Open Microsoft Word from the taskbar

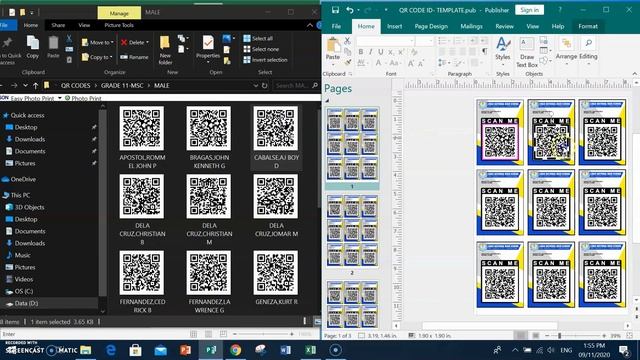point(285,350)
